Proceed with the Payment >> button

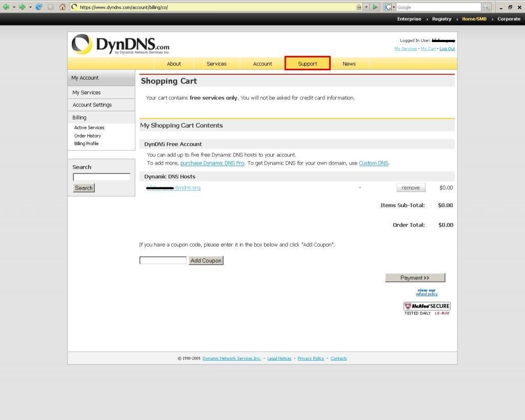(x=415, y=277)
